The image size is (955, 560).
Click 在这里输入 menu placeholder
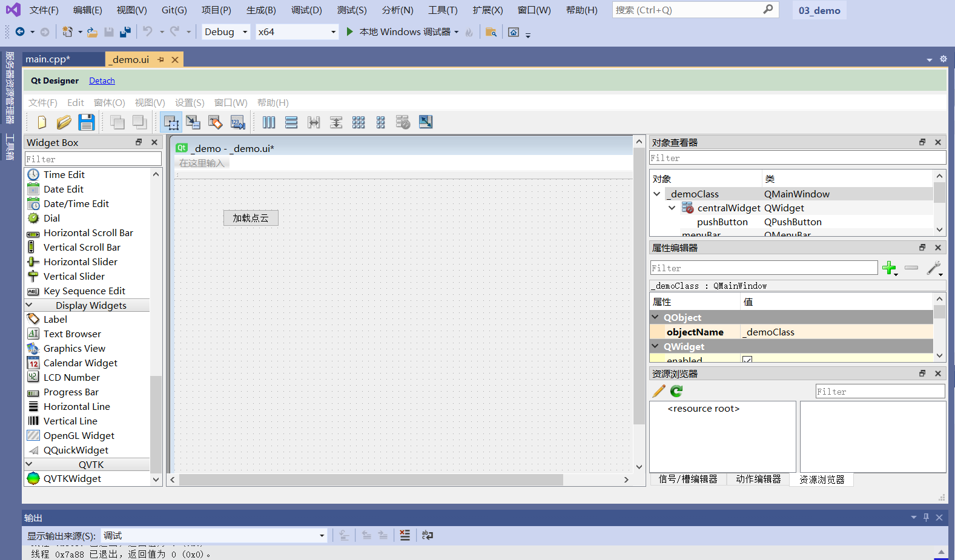pyautogui.click(x=202, y=163)
